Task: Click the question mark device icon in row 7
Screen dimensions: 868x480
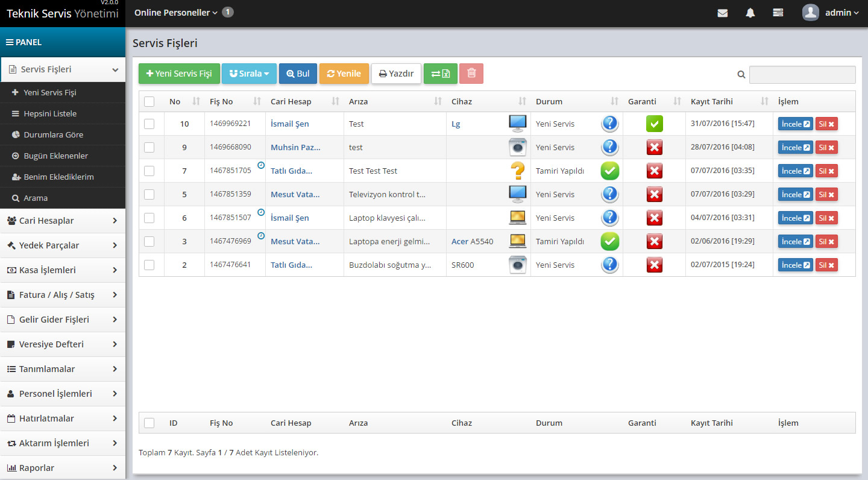Action: [517, 171]
